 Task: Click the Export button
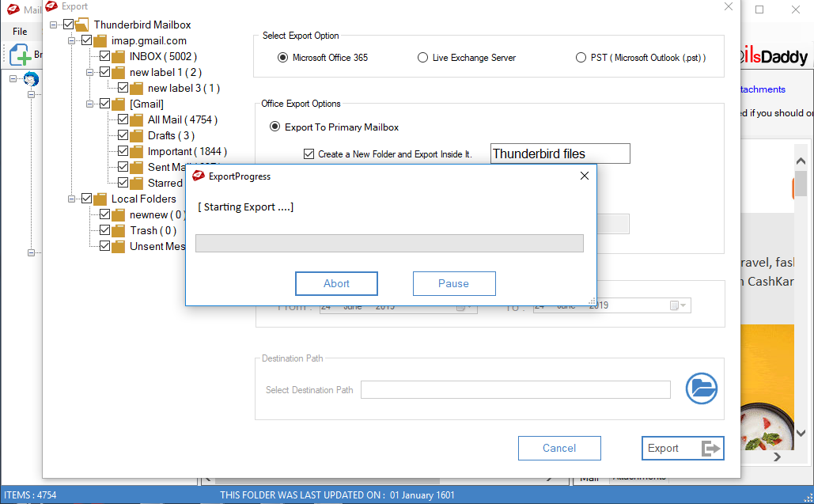click(683, 448)
